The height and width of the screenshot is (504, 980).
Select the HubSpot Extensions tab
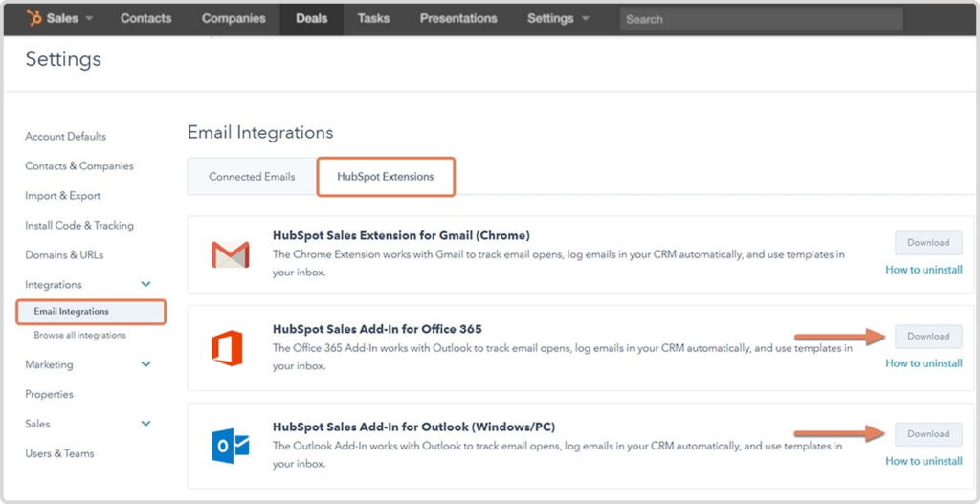pos(386,177)
